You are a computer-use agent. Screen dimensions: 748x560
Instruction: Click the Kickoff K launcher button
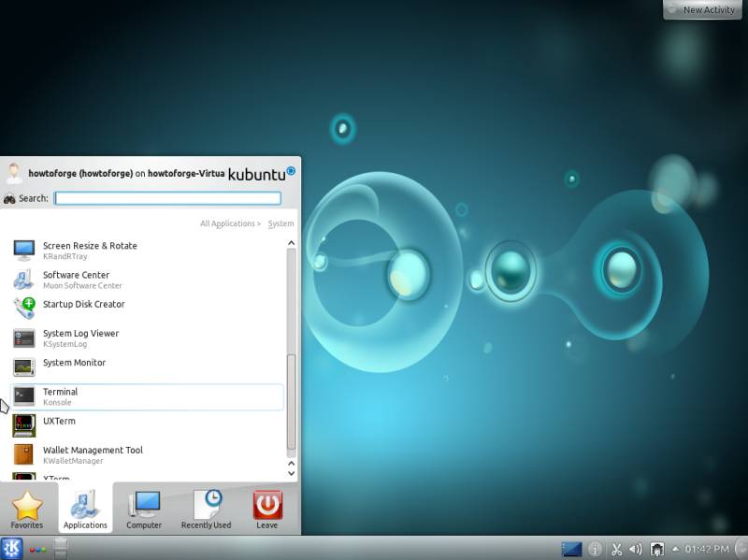point(11,548)
